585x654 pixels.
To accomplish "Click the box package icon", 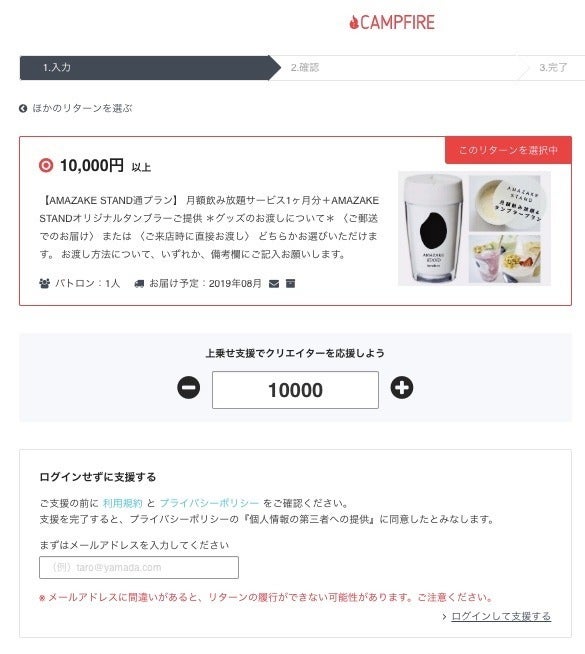I will click(291, 284).
